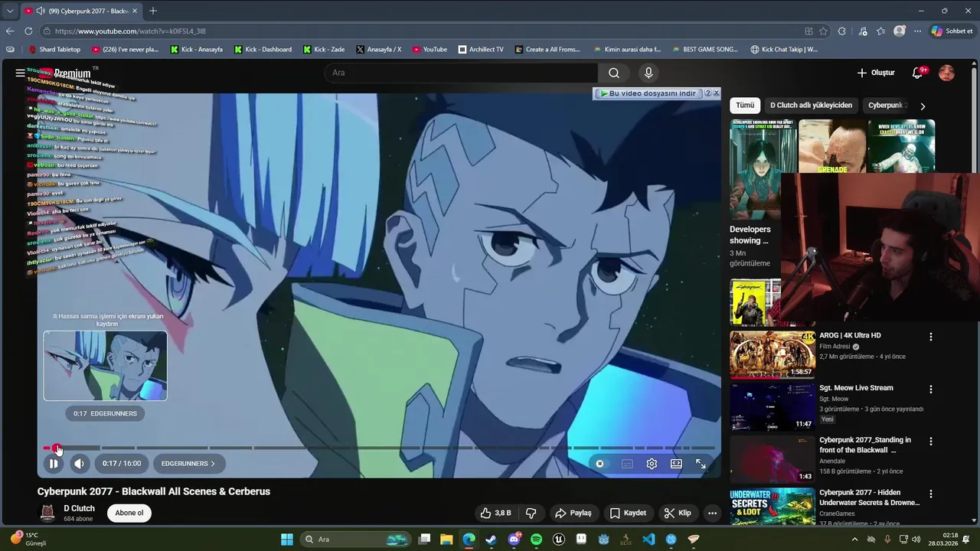Screen dimensions: 980x551
Task: Open Spotify from the taskbar
Action: pyautogui.click(x=536, y=540)
